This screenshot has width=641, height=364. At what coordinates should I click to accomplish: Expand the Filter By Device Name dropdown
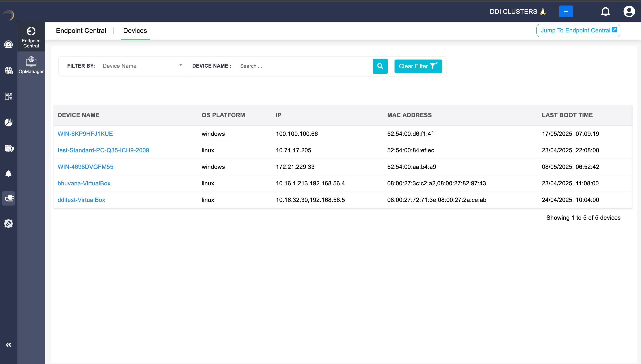tap(142, 66)
